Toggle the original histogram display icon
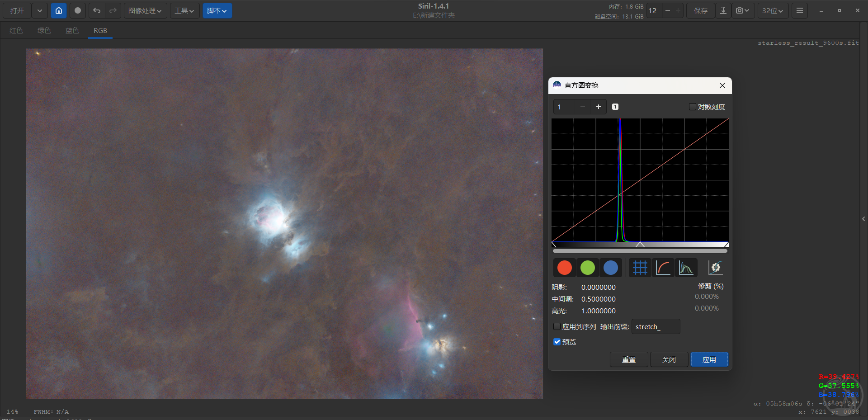This screenshot has width=868, height=420. (686, 268)
